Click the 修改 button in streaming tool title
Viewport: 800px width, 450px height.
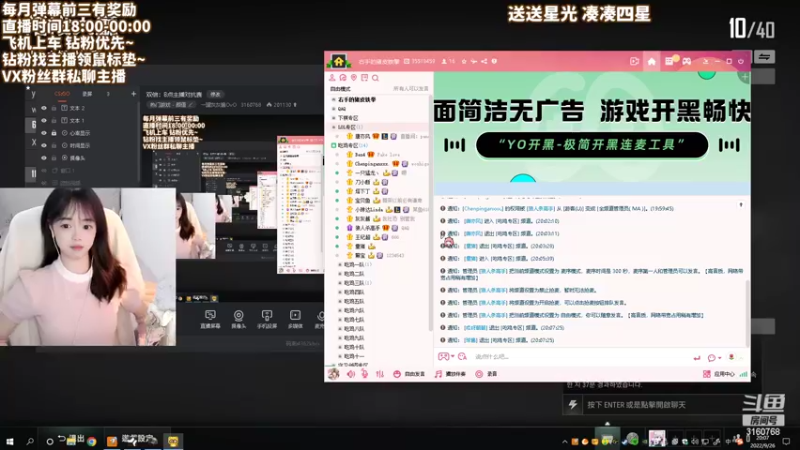tap(215, 94)
